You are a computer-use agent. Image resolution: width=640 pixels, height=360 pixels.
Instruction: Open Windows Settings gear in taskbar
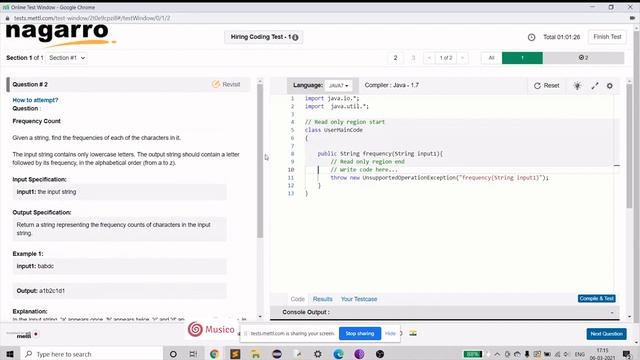click(x=318, y=354)
